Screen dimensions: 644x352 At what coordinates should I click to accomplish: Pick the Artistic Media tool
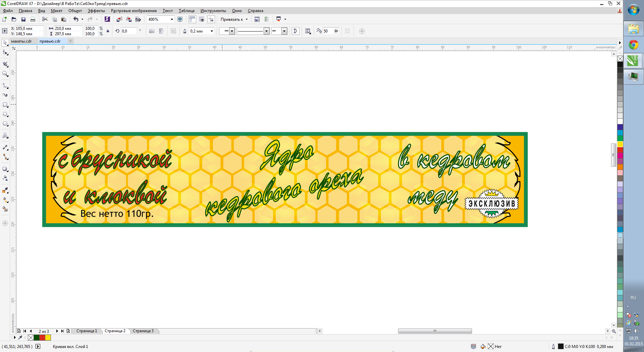5,95
